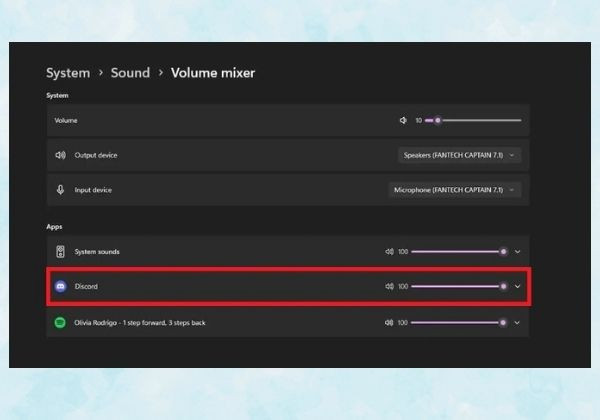Screen dimensions: 600x420
Task: Click the Apps section heading
Action: [x=54, y=226]
